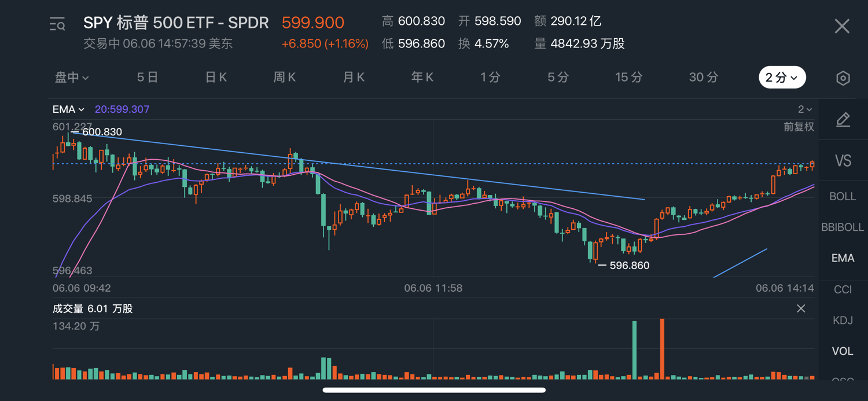Screen dimensions: 868x401
Task: Switch to the 5日 chart tab
Action: pos(148,78)
